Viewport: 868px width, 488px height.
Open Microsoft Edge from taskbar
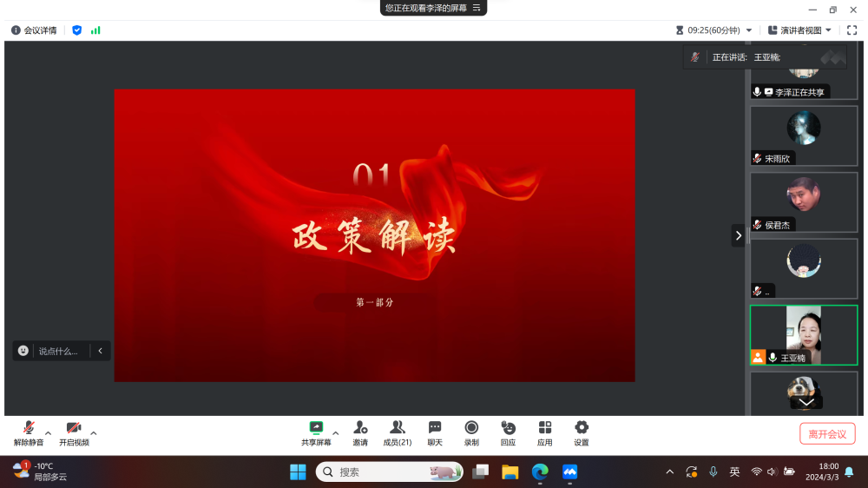(540, 472)
